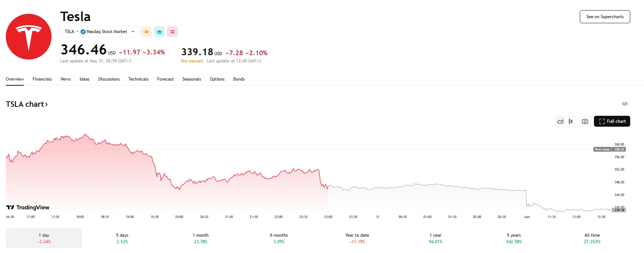
Task: Click the TradingView logo on the chart
Action: pos(28,207)
